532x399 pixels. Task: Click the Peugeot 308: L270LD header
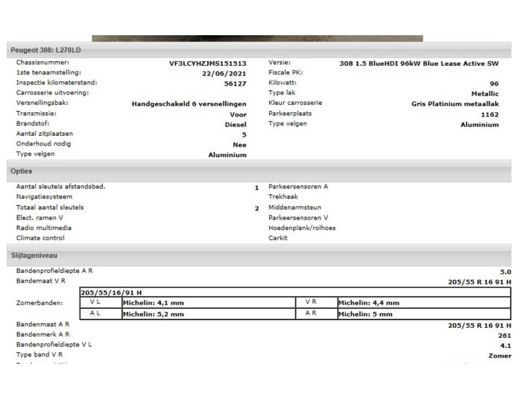[x=259, y=50]
